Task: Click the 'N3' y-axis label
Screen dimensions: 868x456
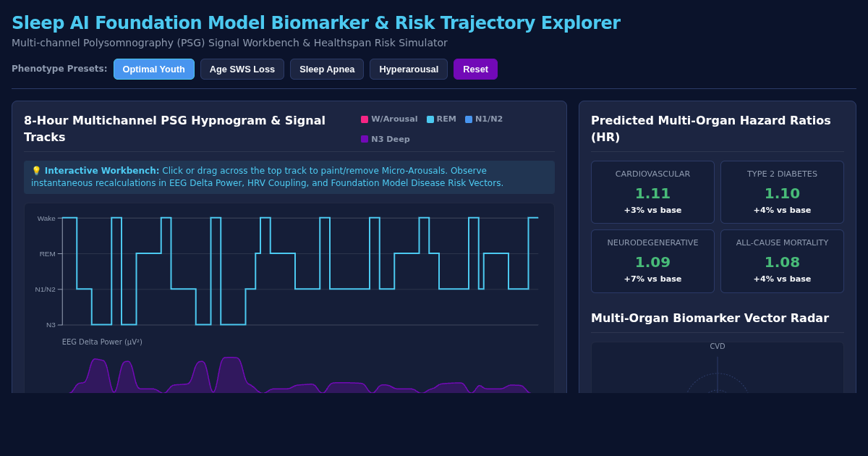Action: point(51,325)
